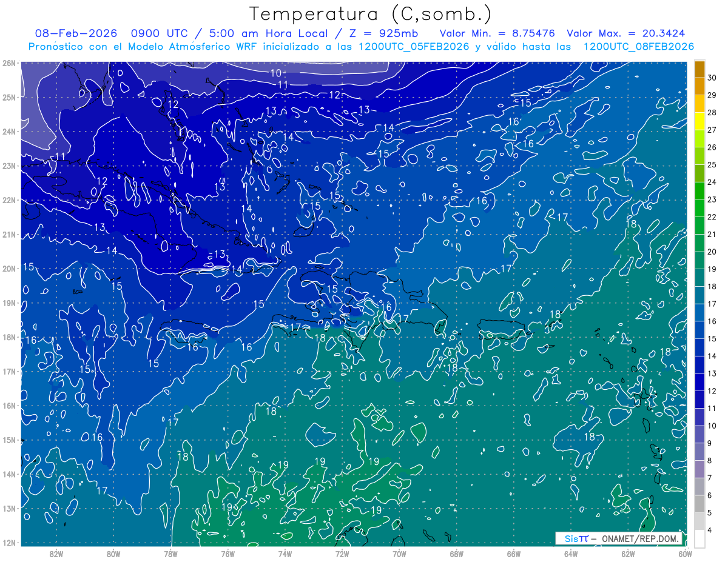
Task: Click the lime green swatch labeled 26
Action: tap(699, 139)
